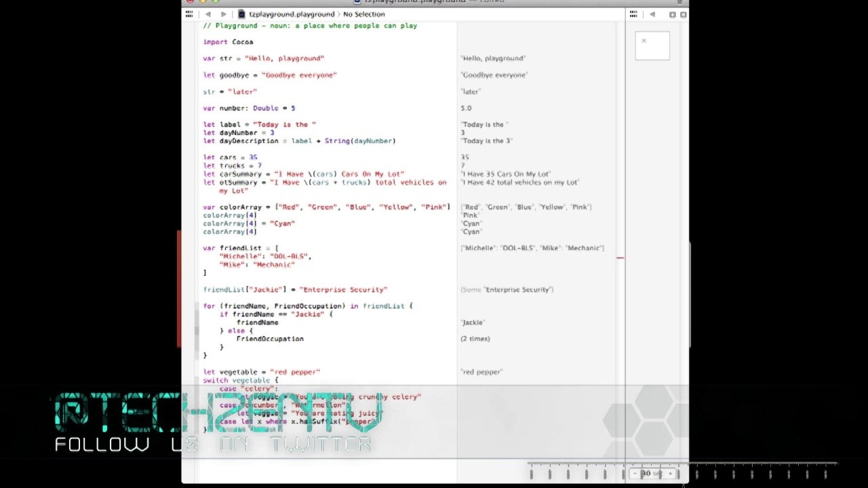Open the No Selection breadcrumb menu
Viewport: 868px width, 488px height.
pyautogui.click(x=364, y=14)
